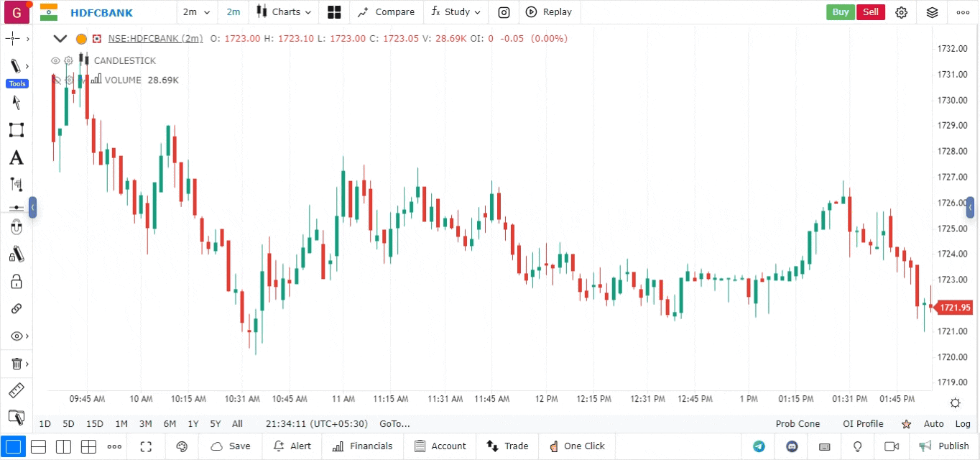Select the 5D time range
Screen dimensions: 980x460
tap(68, 424)
